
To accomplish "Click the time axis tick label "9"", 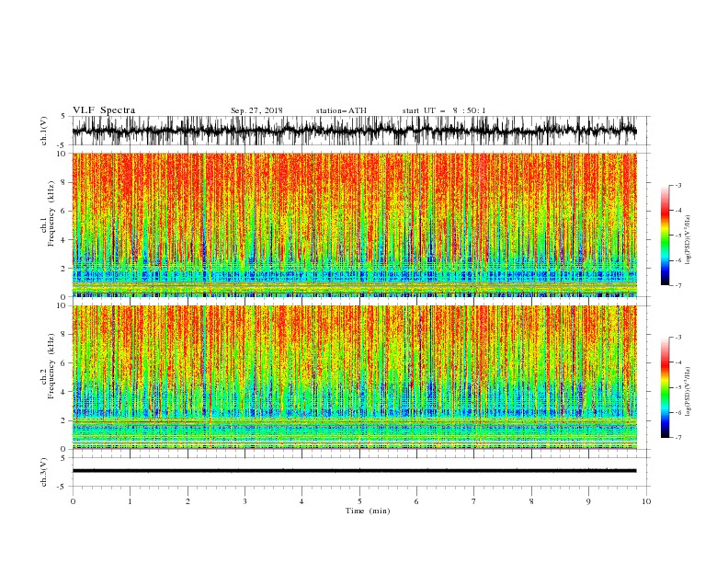I will coord(588,501).
